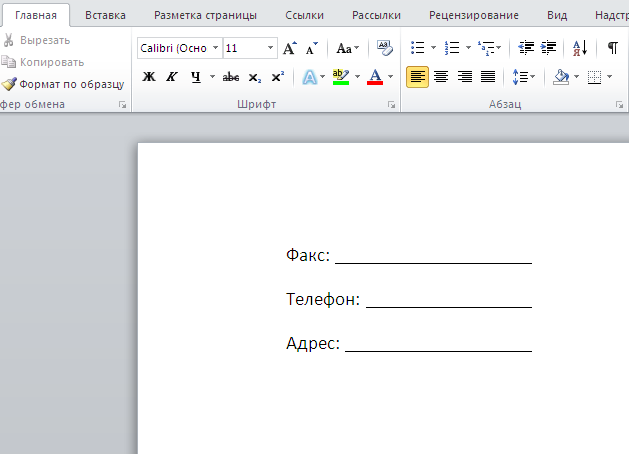Toggle underline (Ч) formatting

(x=195, y=77)
